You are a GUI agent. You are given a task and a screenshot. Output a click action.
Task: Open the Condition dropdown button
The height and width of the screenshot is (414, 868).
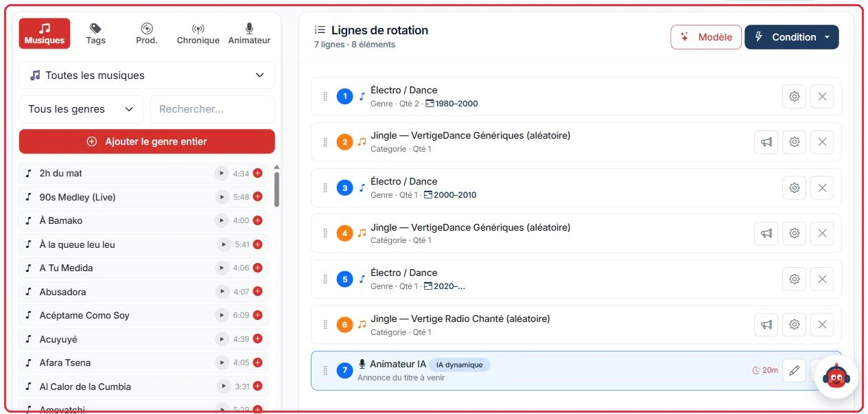click(x=792, y=37)
